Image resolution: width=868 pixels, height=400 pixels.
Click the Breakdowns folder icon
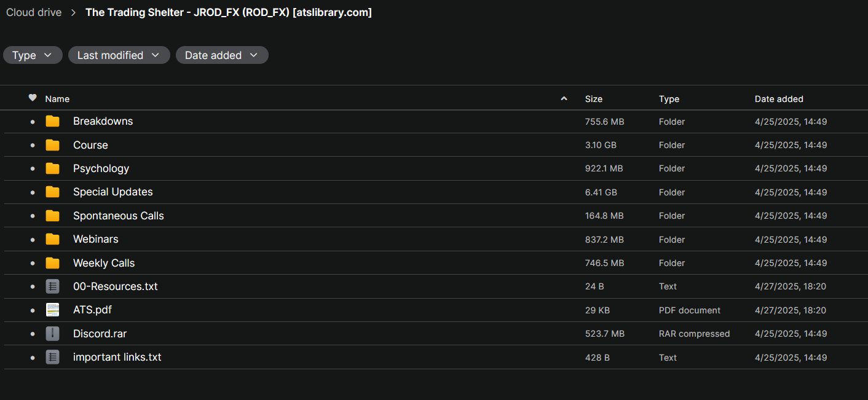click(53, 121)
